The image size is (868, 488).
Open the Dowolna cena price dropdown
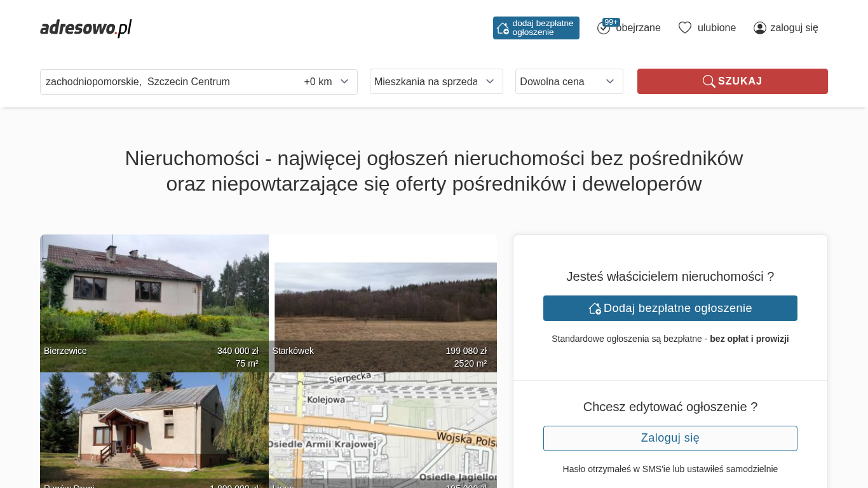pyautogui.click(x=569, y=81)
